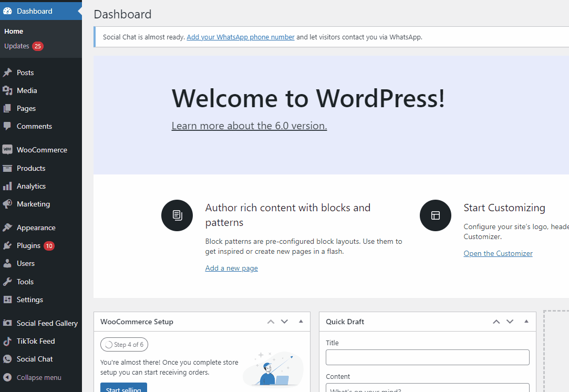Click the round blocks and patterns icon

177,215
